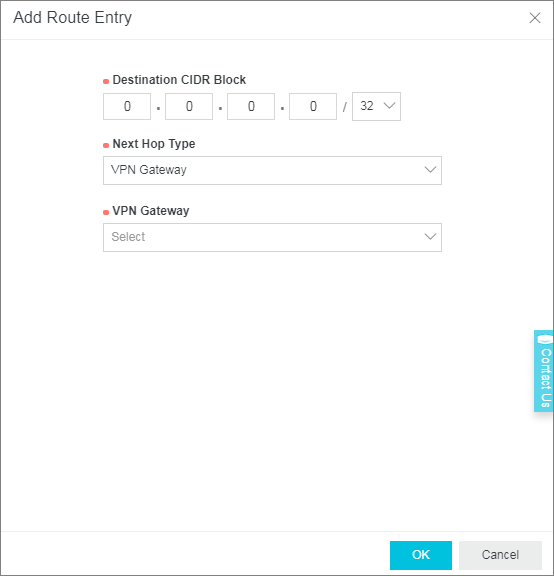Close the Add Route Entry dialog
This screenshot has height=576, width=554.
tap(535, 18)
